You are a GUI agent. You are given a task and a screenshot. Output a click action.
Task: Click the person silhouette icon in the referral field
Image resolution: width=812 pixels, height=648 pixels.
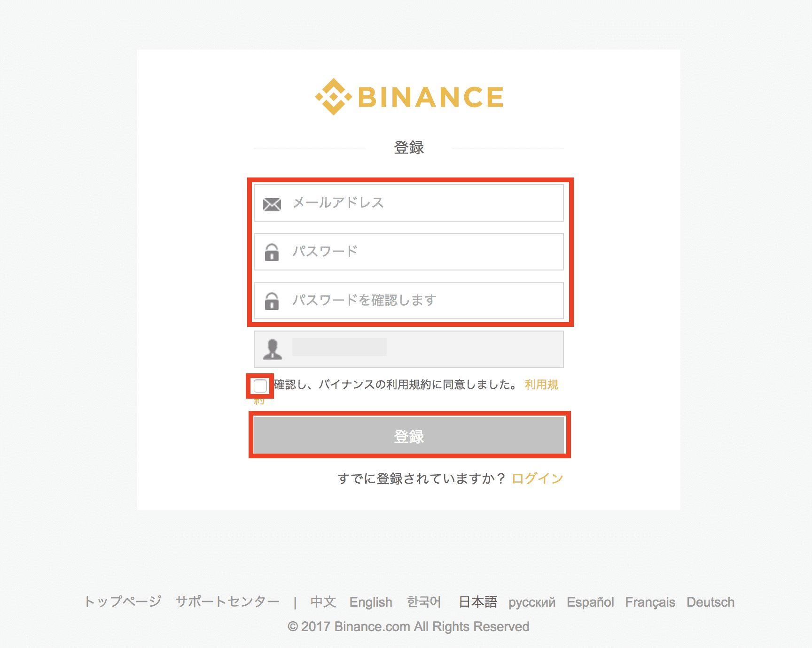point(273,350)
